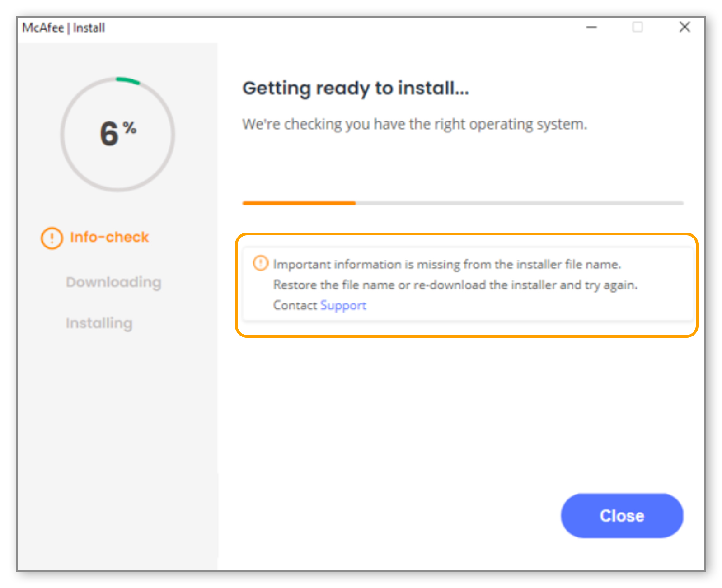Screen dimensions: 722x588
Task: Select the Installing step in the sidebar
Action: (x=99, y=323)
